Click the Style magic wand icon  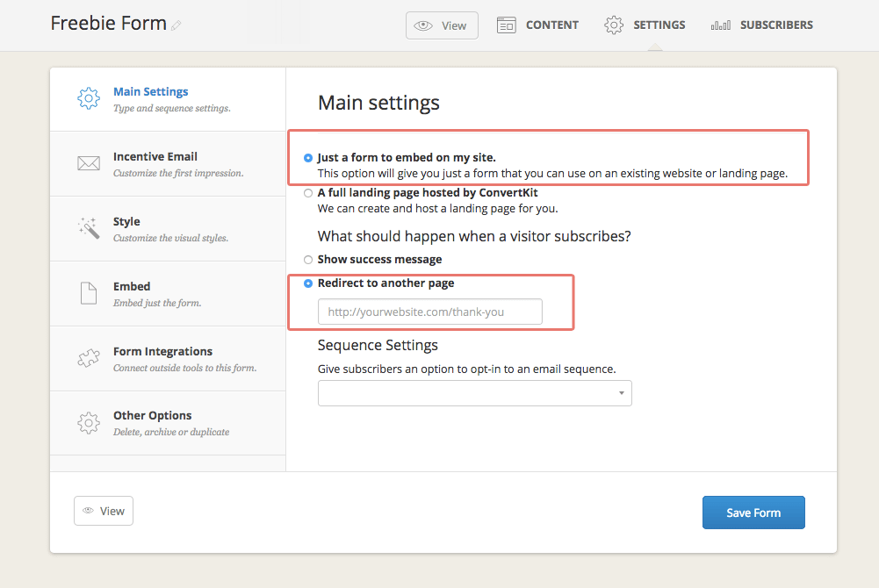point(88,227)
